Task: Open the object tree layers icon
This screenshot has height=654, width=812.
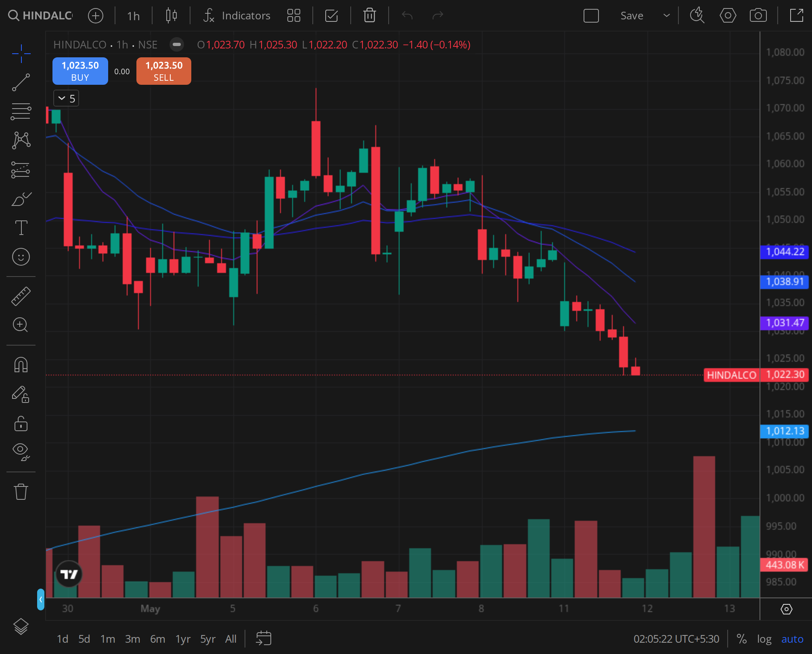Action: click(x=21, y=627)
